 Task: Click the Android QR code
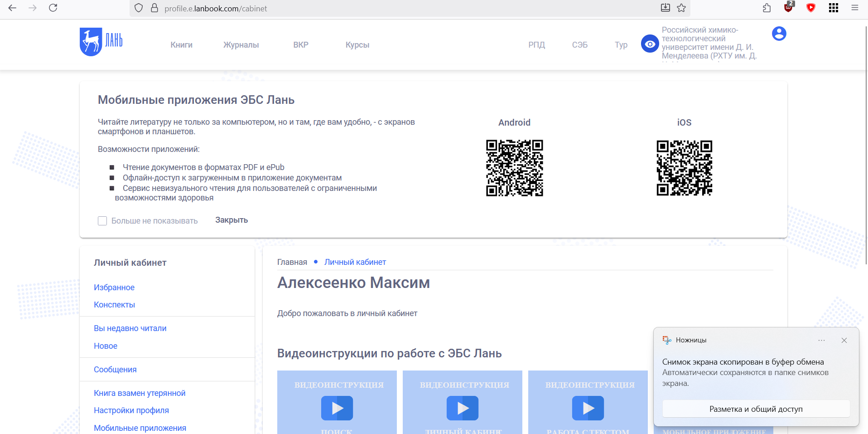click(514, 168)
